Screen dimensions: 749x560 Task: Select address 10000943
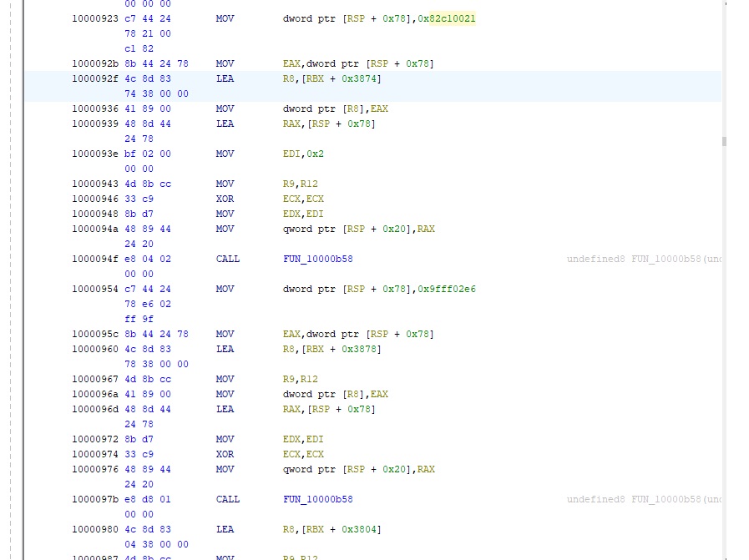(94, 184)
